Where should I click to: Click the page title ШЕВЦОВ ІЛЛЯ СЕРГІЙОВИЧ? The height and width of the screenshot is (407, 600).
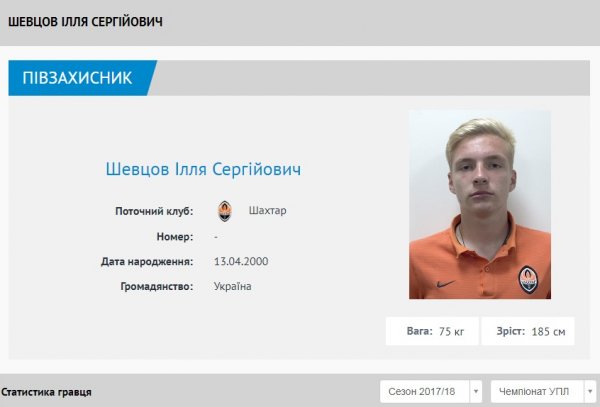(x=85, y=22)
